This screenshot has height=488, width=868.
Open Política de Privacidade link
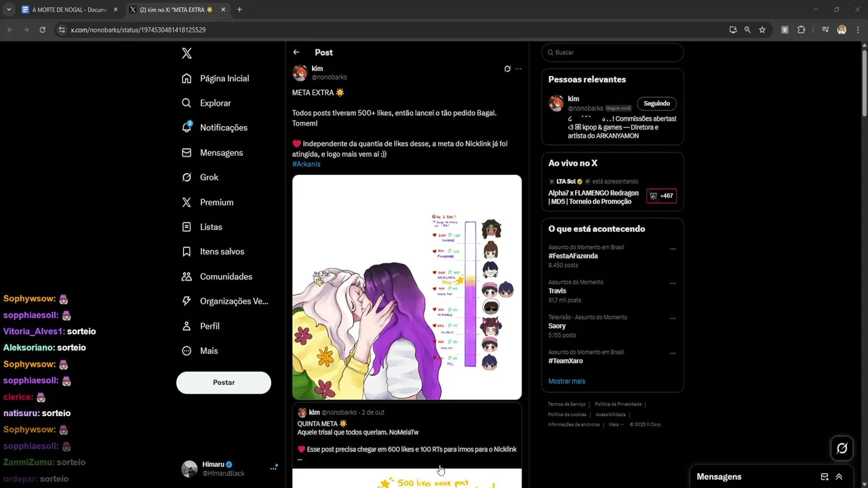click(618, 404)
